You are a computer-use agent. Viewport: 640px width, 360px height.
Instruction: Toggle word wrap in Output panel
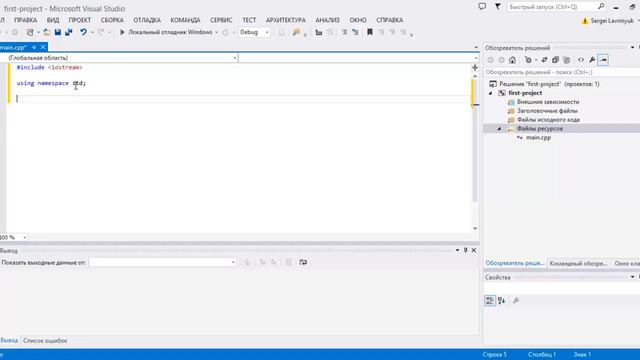click(x=303, y=262)
